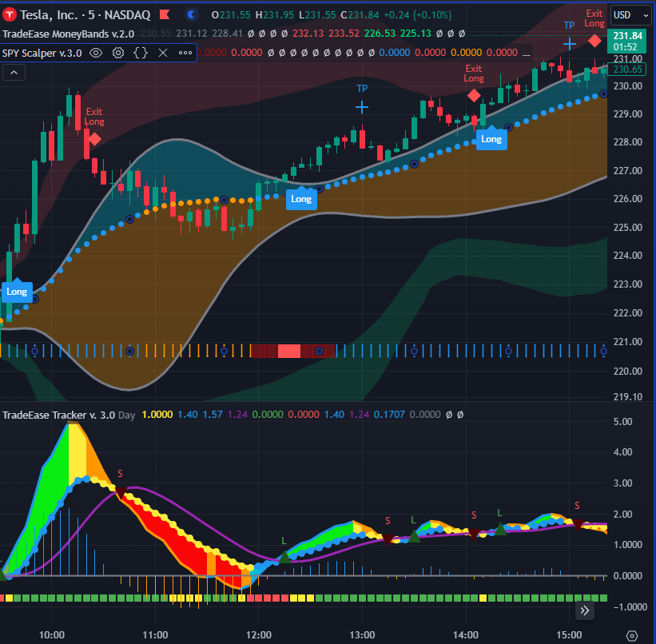Viewport: 656px width, 644px height.
Task: Click the red S triangle at 14:00
Action: (474, 534)
